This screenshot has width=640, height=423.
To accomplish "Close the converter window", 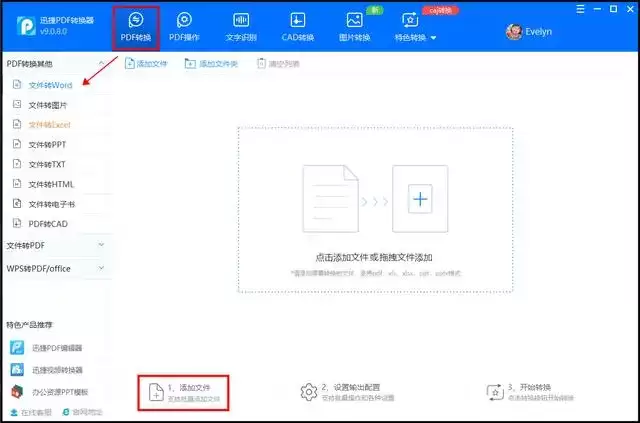I will 630,9.
